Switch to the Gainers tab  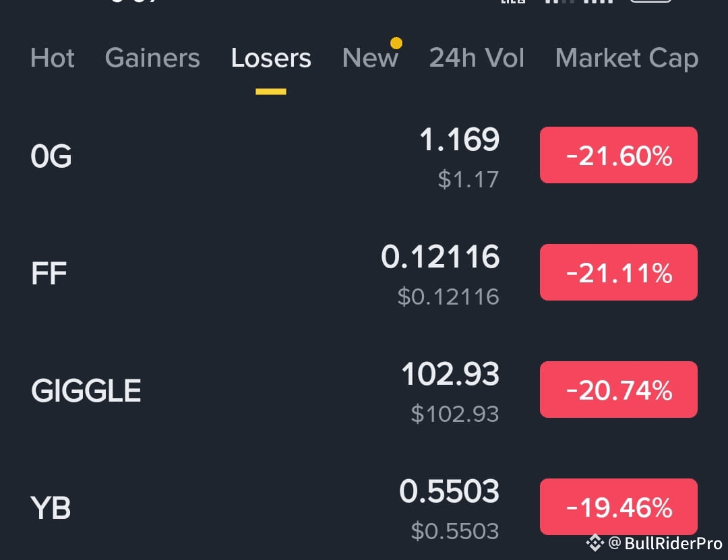[x=152, y=59]
